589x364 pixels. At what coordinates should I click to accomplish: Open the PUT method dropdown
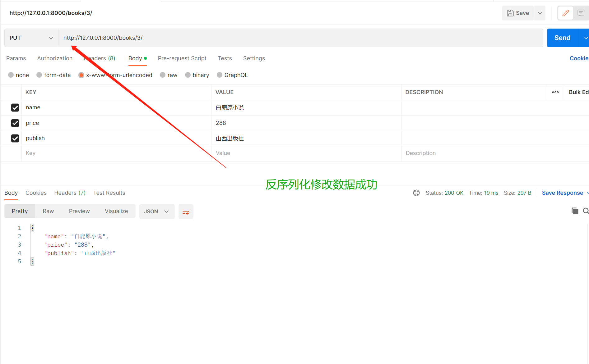pyautogui.click(x=31, y=38)
